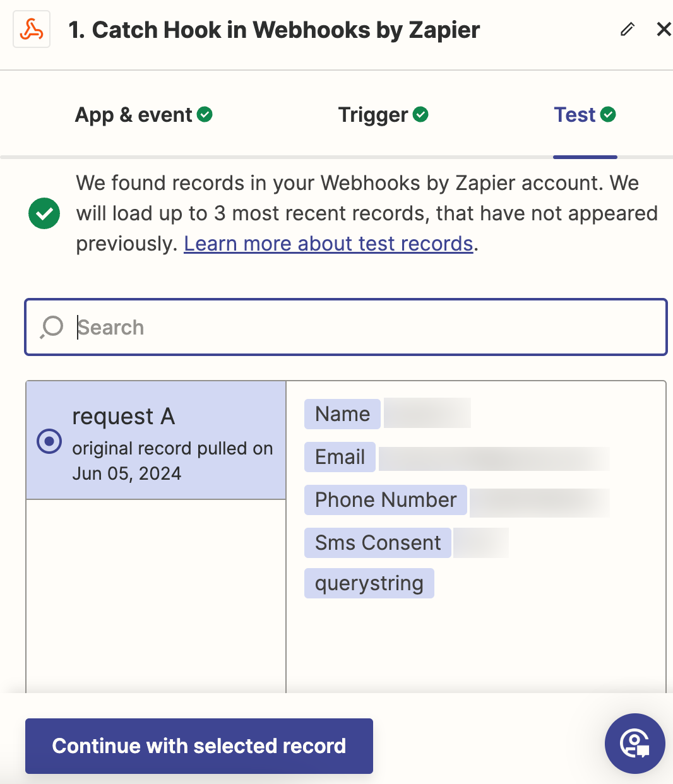Open the help chat bubble icon
The width and height of the screenshot is (673, 784).
(634, 744)
